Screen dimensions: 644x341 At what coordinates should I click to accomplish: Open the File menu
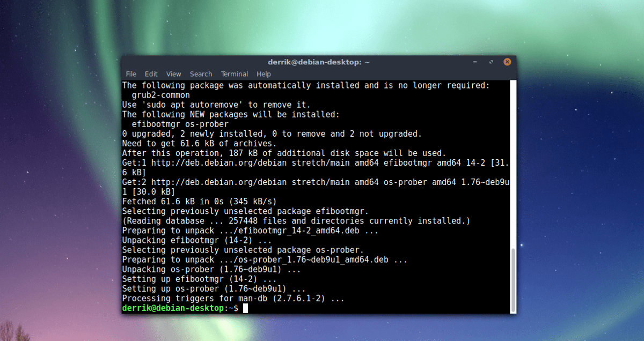click(x=131, y=74)
